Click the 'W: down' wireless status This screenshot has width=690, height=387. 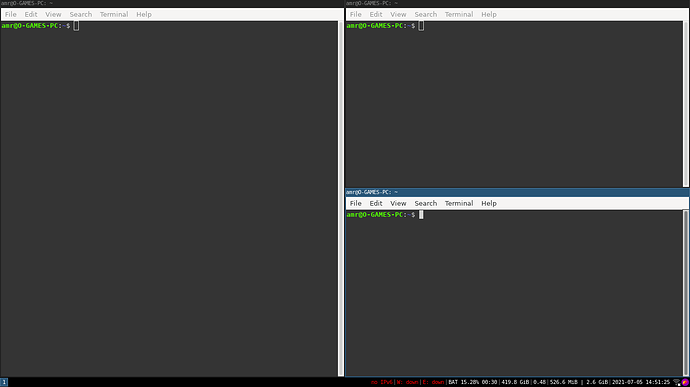tap(407, 382)
